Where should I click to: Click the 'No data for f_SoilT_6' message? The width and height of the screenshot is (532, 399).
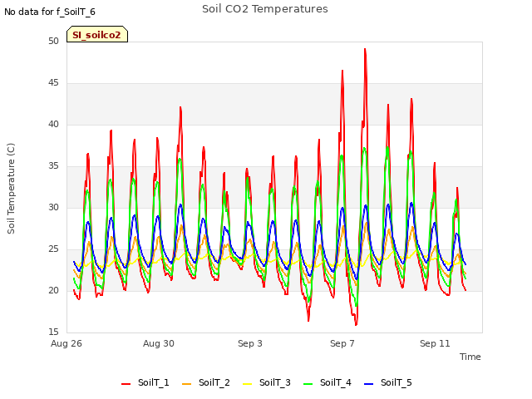click(x=50, y=12)
